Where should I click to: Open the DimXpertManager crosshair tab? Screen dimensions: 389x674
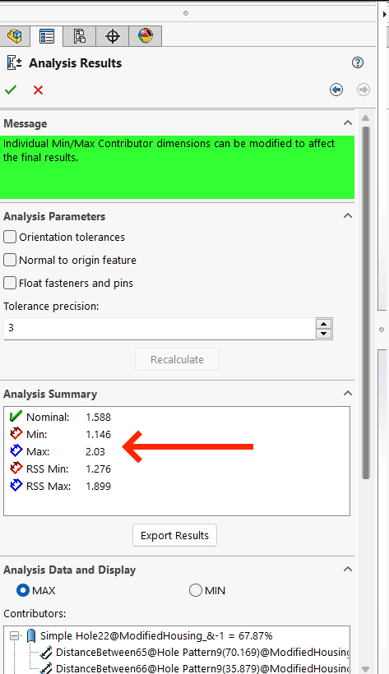[112, 36]
